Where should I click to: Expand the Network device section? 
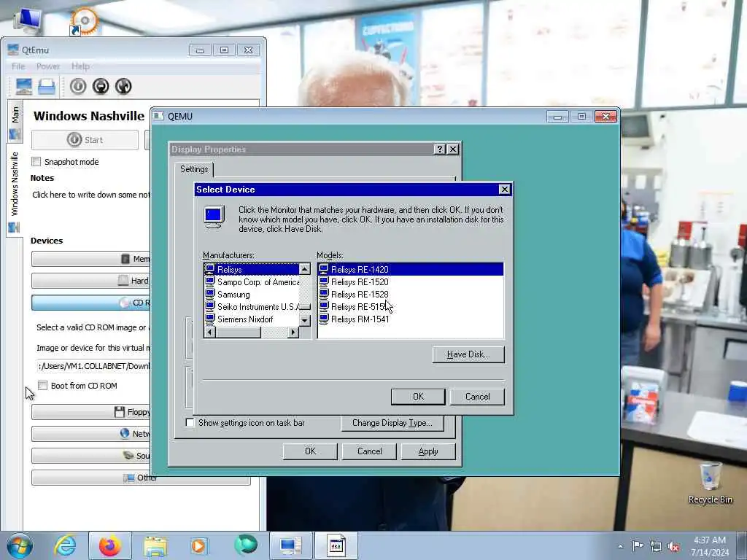90,434
